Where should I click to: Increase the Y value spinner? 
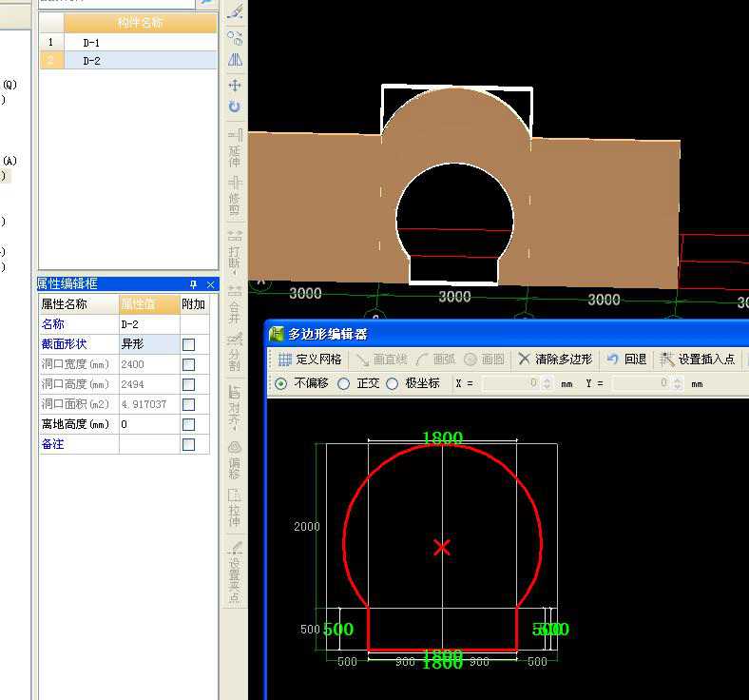(678, 380)
